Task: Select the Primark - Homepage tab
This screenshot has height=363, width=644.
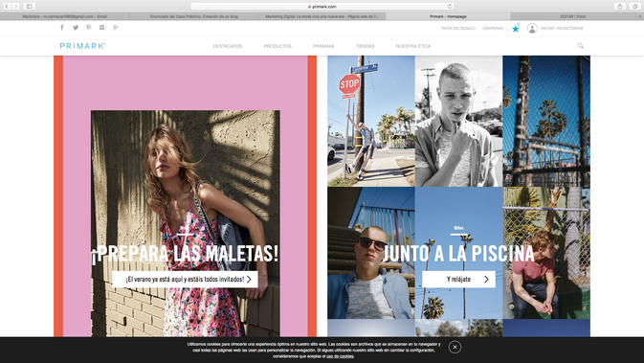Action: click(x=448, y=16)
